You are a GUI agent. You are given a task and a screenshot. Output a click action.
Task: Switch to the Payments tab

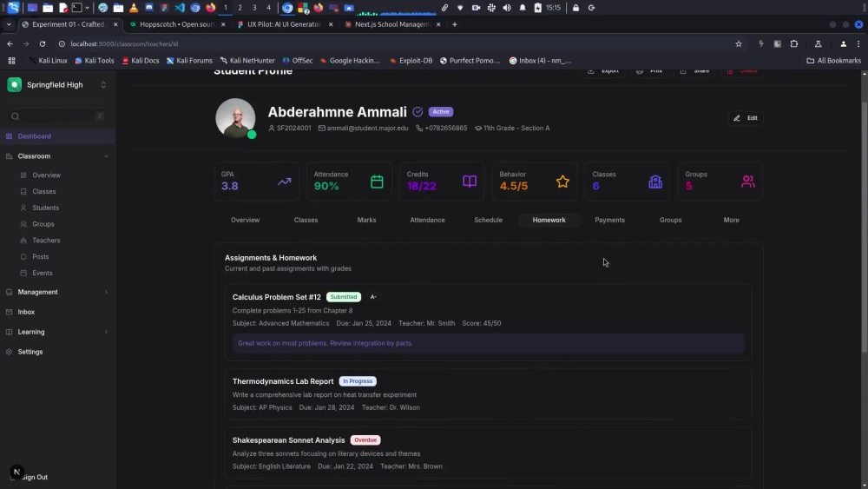[609, 220]
